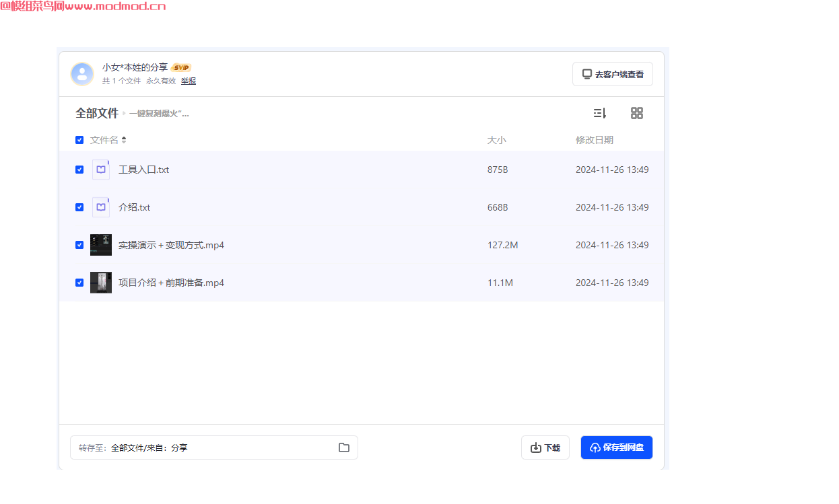This screenshot has width=839, height=504.
Task: Click the 127.2M size value
Action: click(x=503, y=245)
